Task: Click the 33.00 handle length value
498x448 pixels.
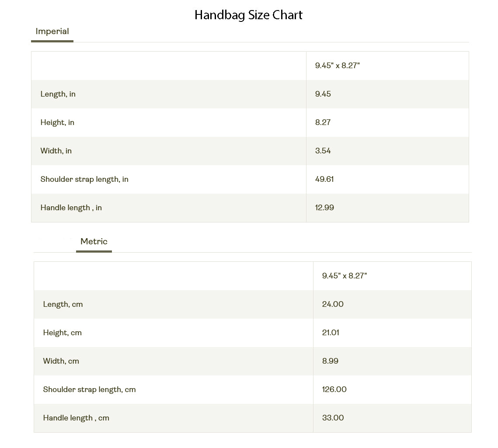Action: [333, 418]
